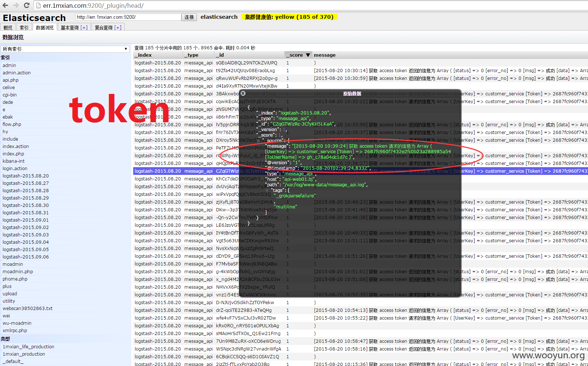588x366 pixels.
Task: Select the flow.php index
Action: [x=12, y=124]
